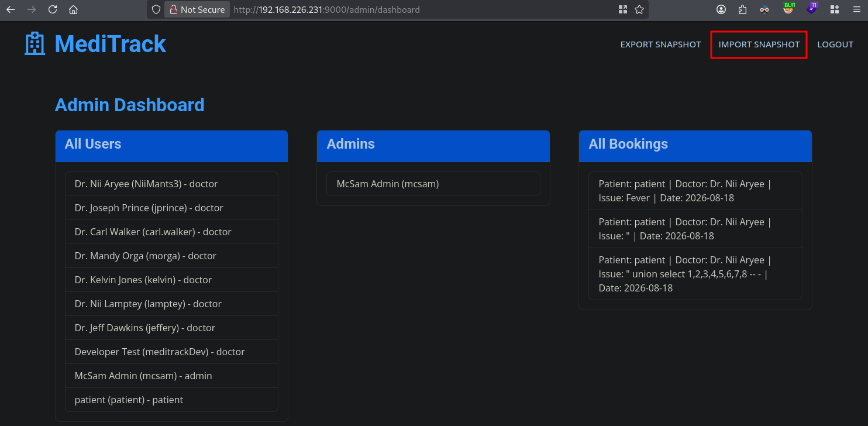Viewport: 868px width, 426px height.
Task: Click the browser back arrow
Action: tap(11, 9)
